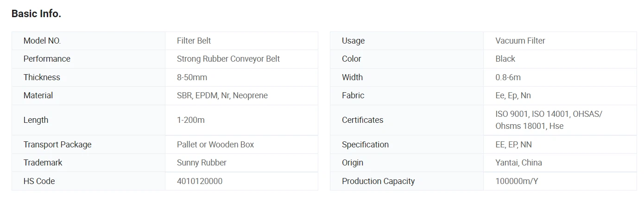Click SBR, EPDM, Nr, Neoprene material text
This screenshot has height=197, width=644.
point(222,95)
